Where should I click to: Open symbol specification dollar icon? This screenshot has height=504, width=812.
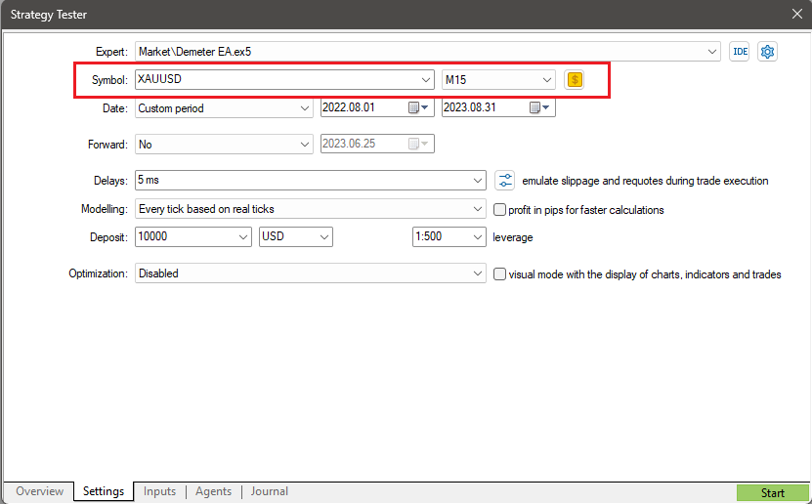[575, 80]
